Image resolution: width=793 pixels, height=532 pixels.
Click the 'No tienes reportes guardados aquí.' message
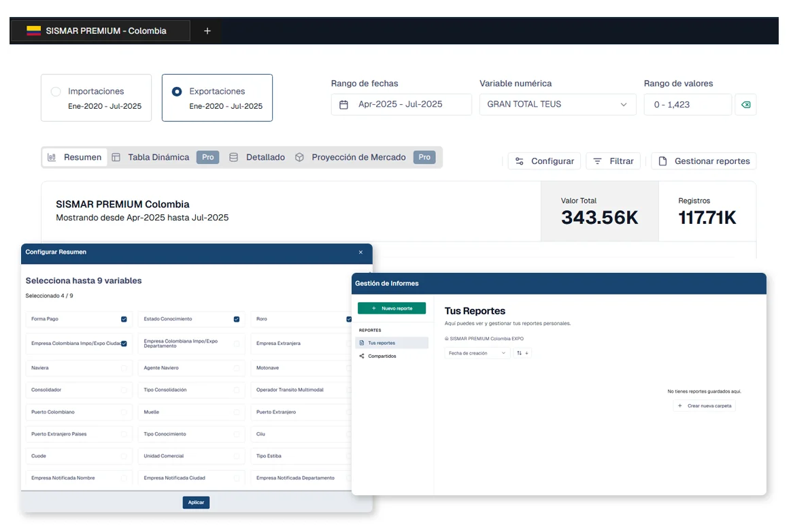[x=704, y=391]
